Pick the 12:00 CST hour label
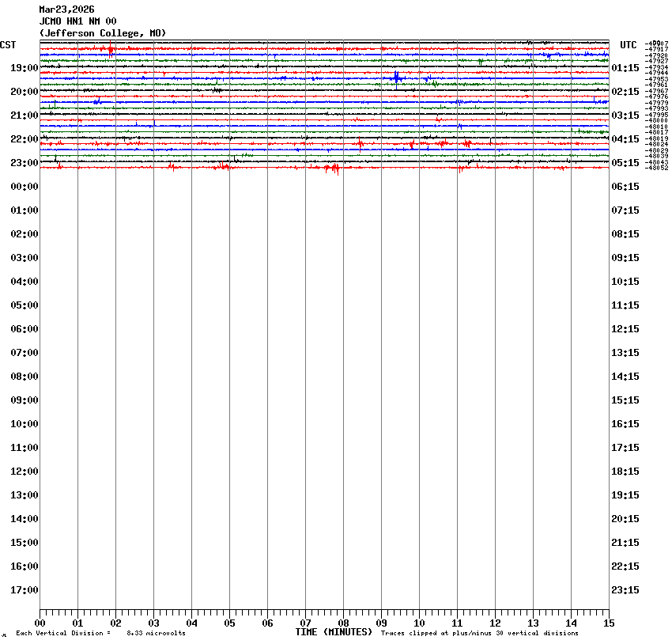The width and height of the screenshot is (672, 644). (x=25, y=472)
